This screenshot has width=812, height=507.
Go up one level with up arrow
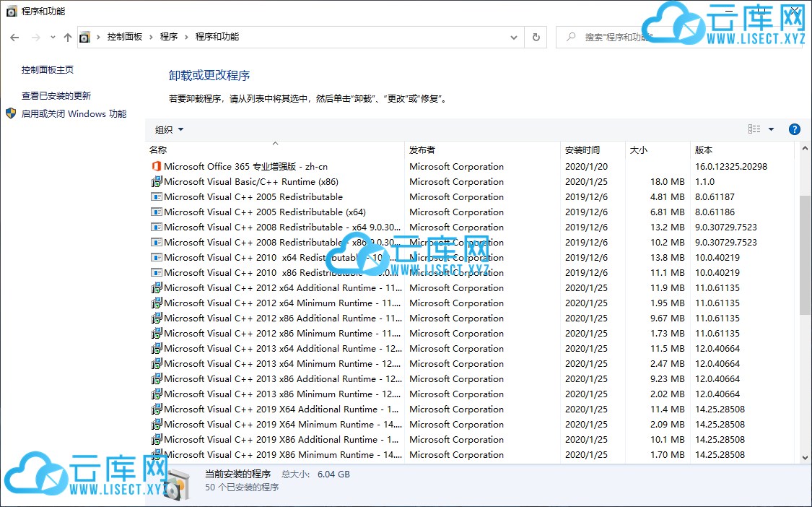(68, 38)
